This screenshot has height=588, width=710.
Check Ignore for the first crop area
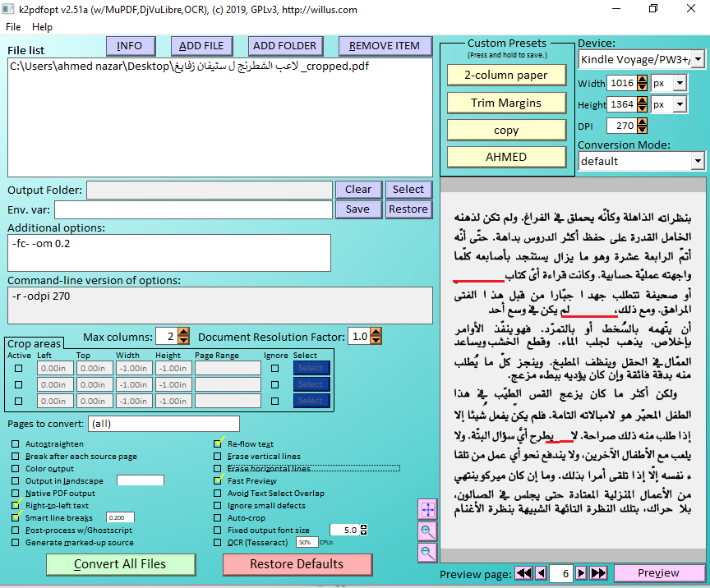(x=274, y=368)
